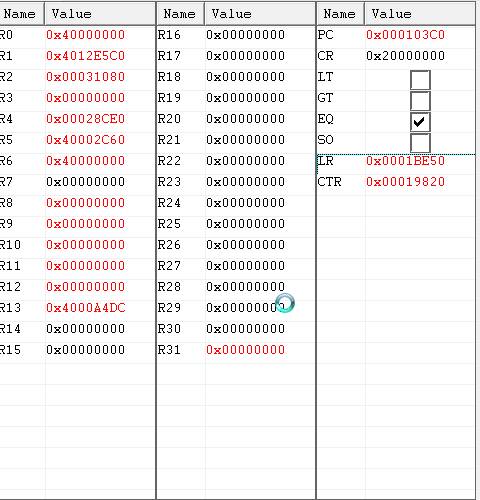Click the LR register name
This screenshot has width=480, height=500.
pyautogui.click(x=325, y=161)
